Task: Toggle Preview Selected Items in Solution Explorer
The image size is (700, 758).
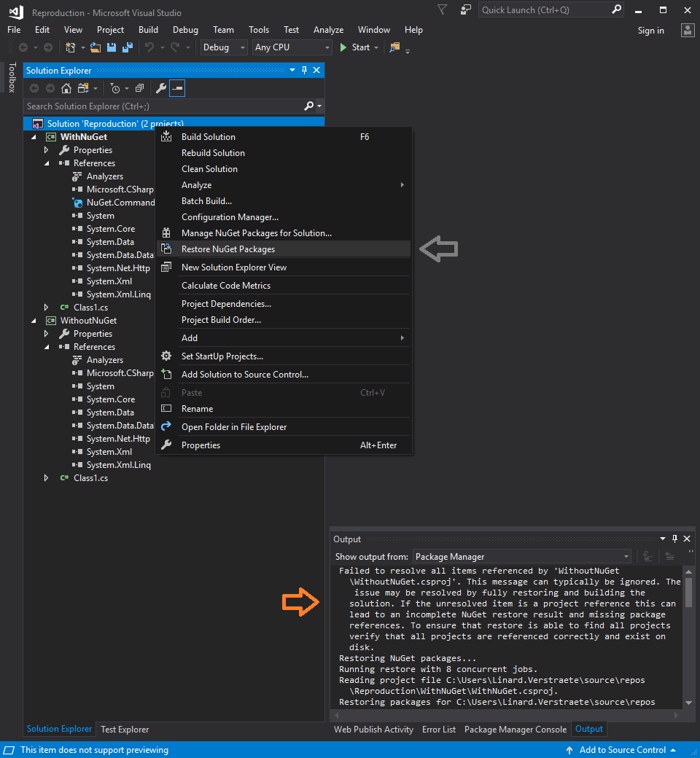Action: 176,87
